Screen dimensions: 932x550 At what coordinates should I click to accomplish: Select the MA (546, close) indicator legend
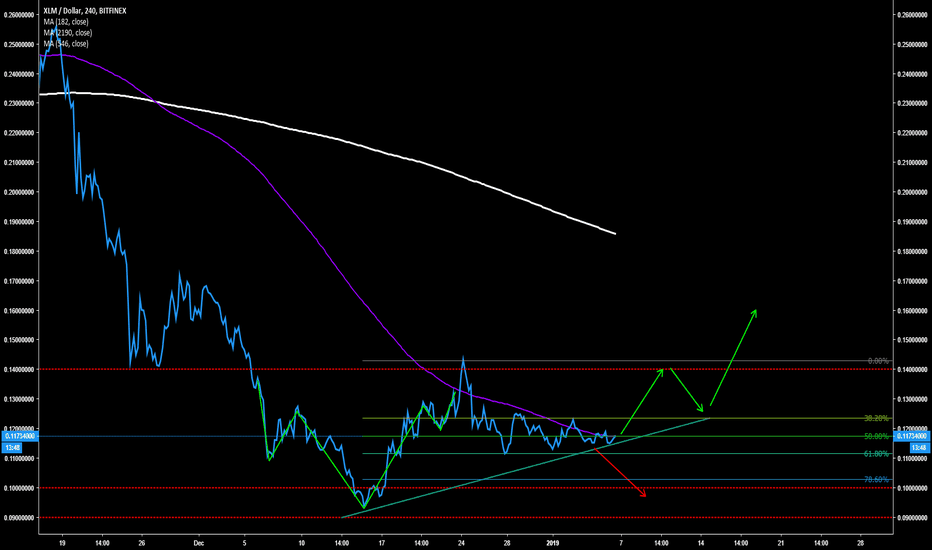[x=65, y=43]
